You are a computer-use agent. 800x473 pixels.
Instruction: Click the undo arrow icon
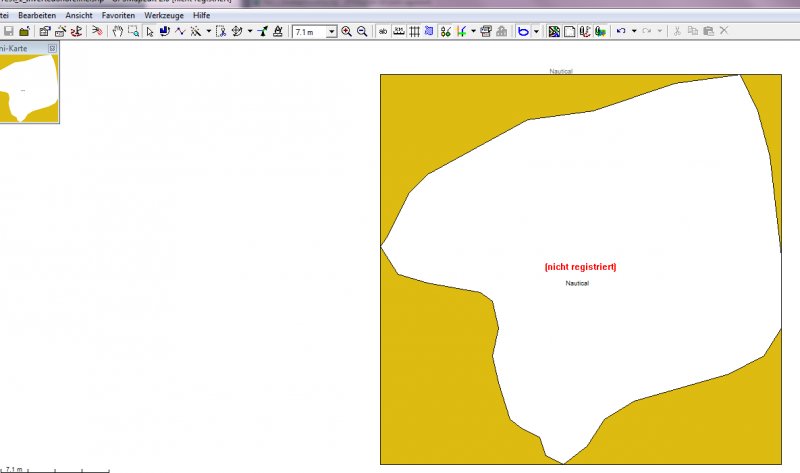tap(620, 32)
